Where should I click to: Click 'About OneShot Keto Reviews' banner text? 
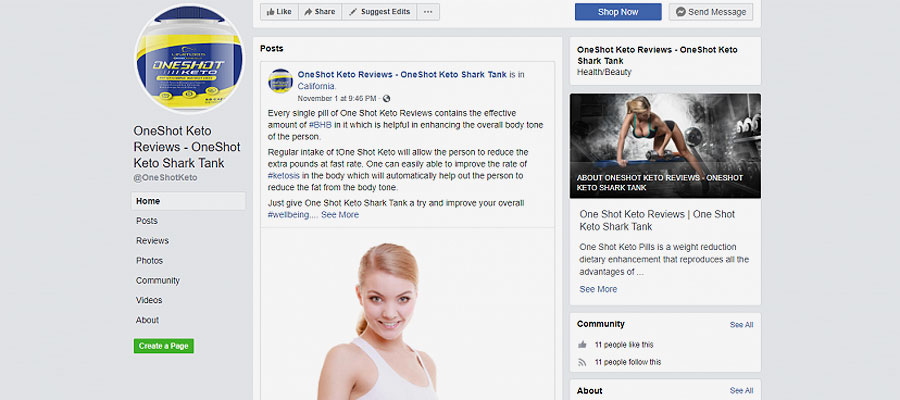(660, 182)
